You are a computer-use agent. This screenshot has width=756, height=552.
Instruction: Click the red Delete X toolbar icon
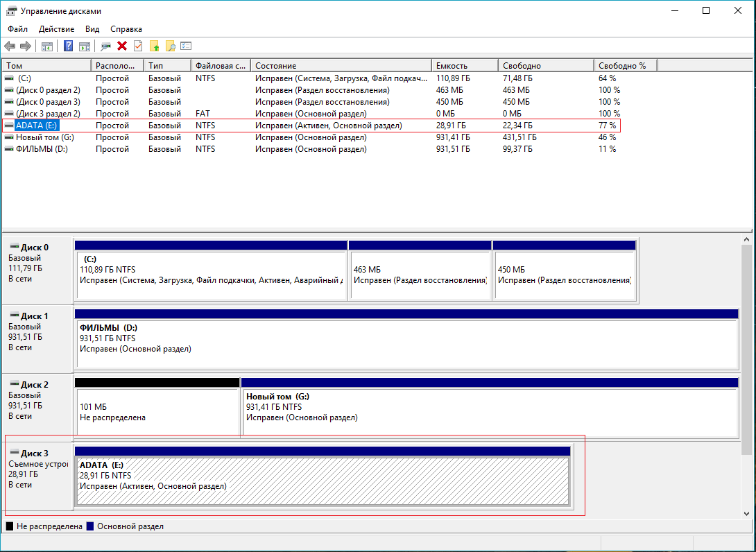(122, 46)
